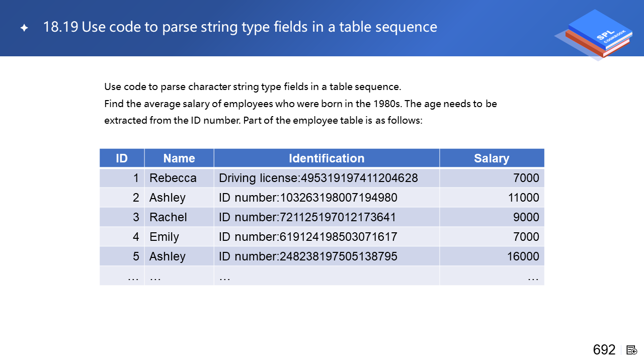Select the Name column header
Image resolution: width=644 pixels, height=362 pixels.
tap(179, 158)
